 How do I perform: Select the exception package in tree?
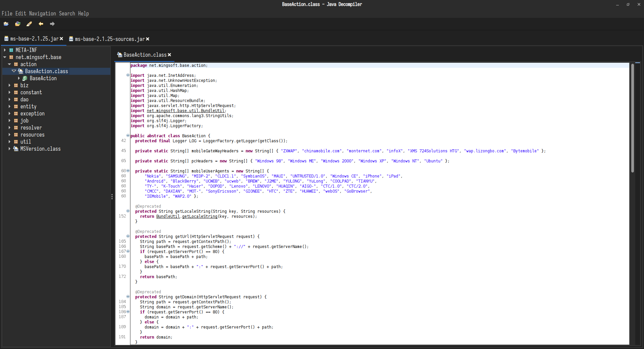tap(33, 113)
